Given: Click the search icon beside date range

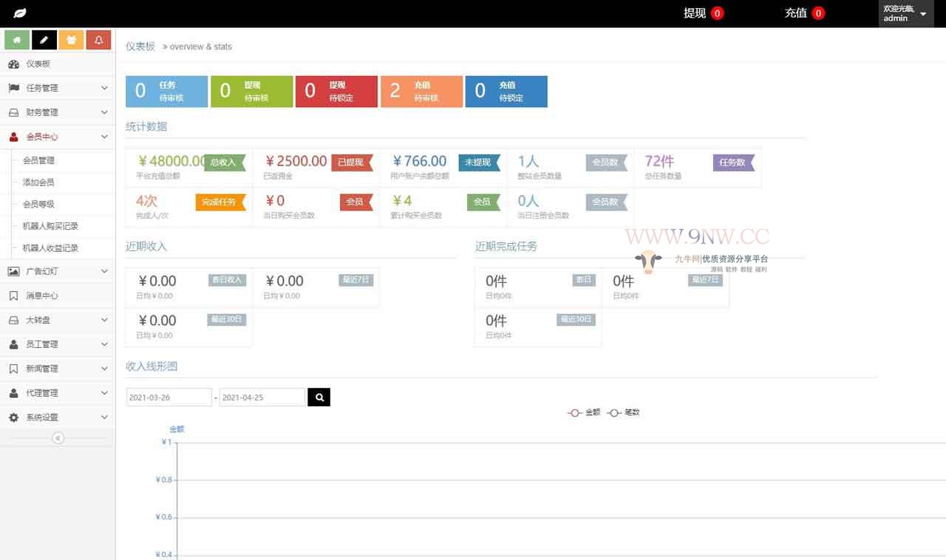Looking at the screenshot, I should (319, 397).
